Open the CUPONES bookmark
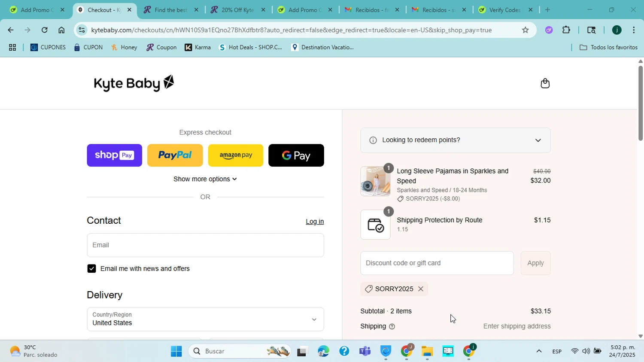 click(48, 48)
